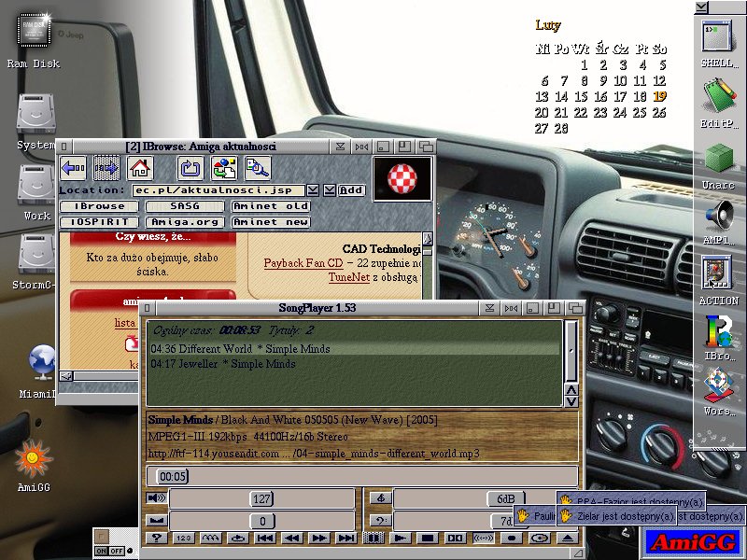The height and width of the screenshot is (560, 747).
Task: Go back in IBrowse
Action: pos(74,168)
